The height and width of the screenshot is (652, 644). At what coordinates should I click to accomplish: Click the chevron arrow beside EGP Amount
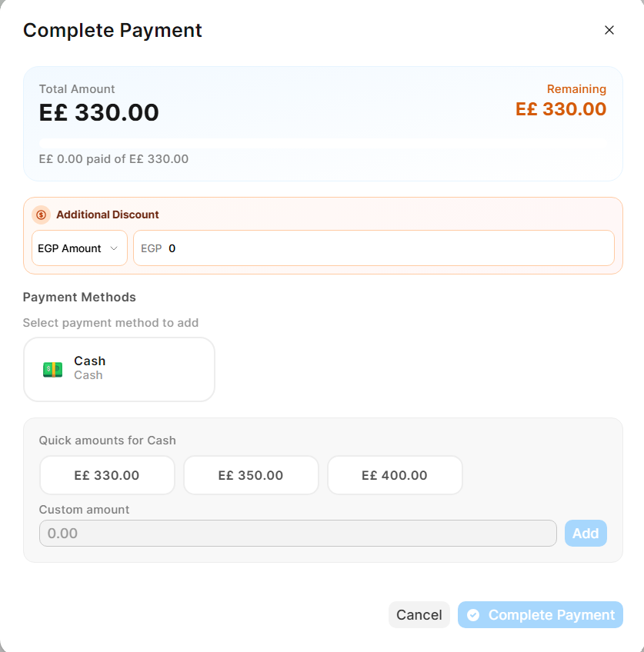click(114, 248)
